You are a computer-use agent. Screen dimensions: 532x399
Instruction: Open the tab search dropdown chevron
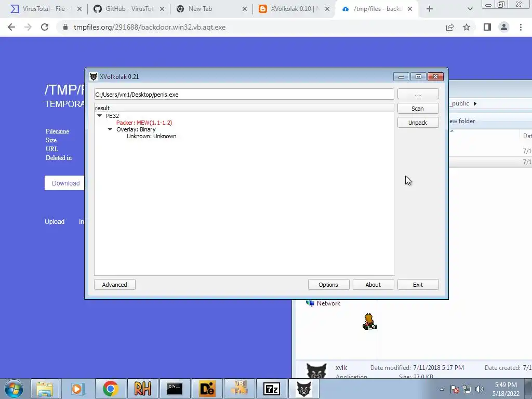point(470,9)
